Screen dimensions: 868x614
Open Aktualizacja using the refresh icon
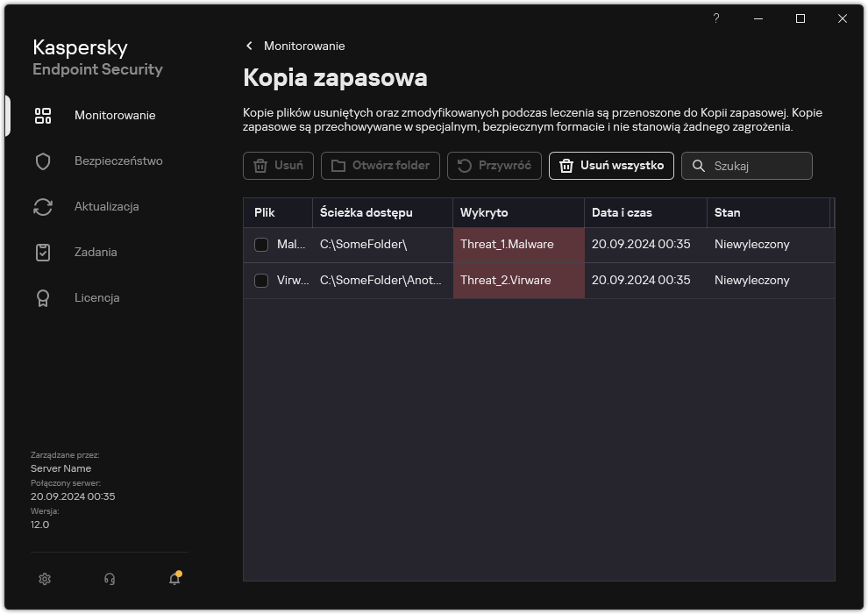point(42,206)
